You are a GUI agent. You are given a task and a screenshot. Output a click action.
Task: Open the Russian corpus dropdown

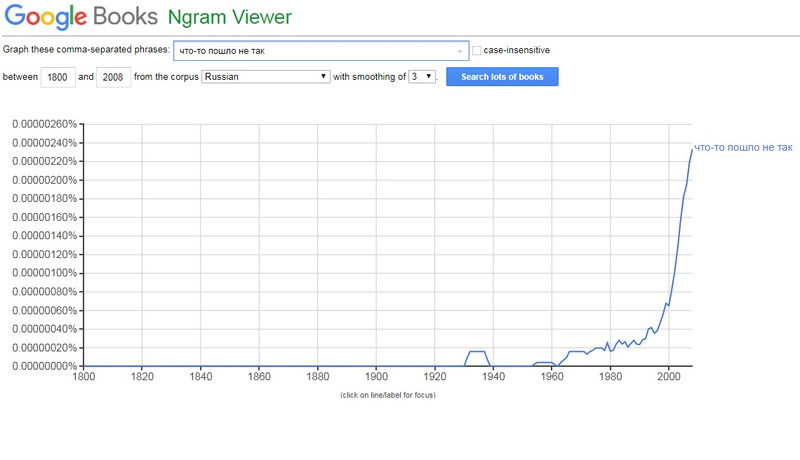(x=265, y=77)
